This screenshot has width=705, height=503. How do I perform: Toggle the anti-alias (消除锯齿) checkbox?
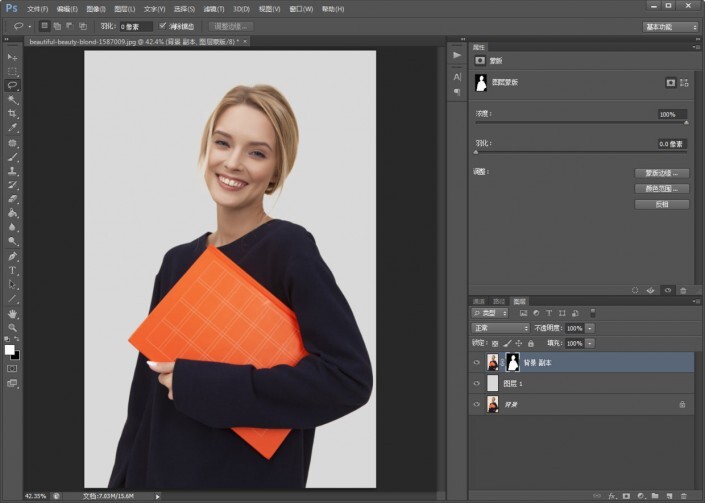[x=163, y=26]
